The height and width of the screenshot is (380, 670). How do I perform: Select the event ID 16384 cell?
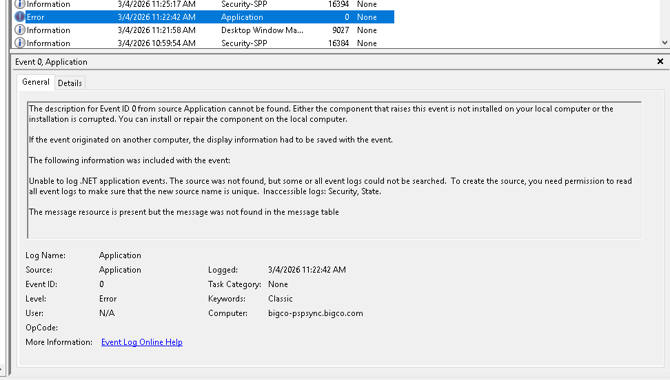point(338,43)
